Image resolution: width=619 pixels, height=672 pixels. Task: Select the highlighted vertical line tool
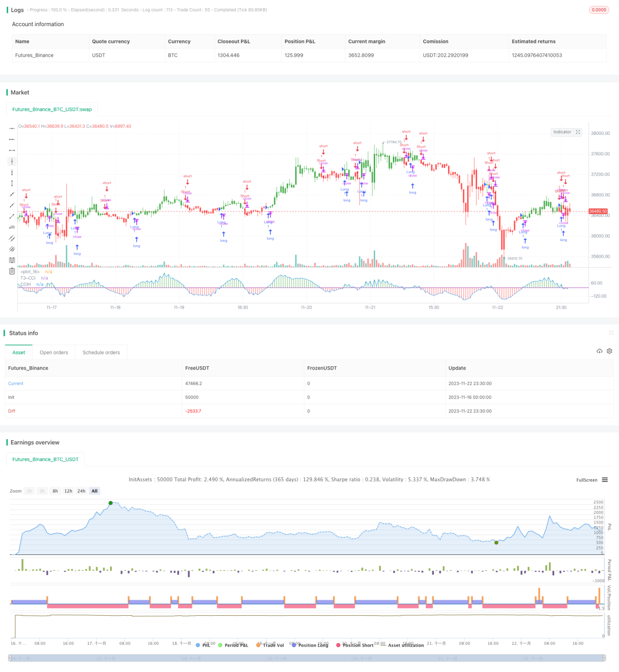[12, 161]
